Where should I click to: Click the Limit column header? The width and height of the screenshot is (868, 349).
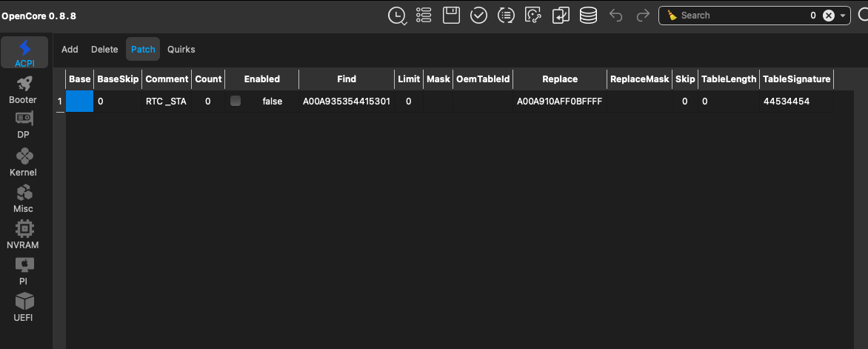click(409, 79)
